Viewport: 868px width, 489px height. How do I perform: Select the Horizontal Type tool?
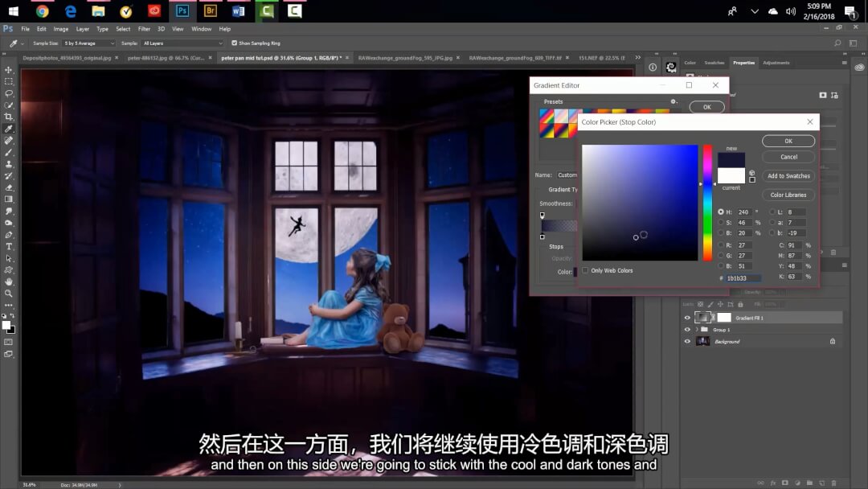(8, 246)
